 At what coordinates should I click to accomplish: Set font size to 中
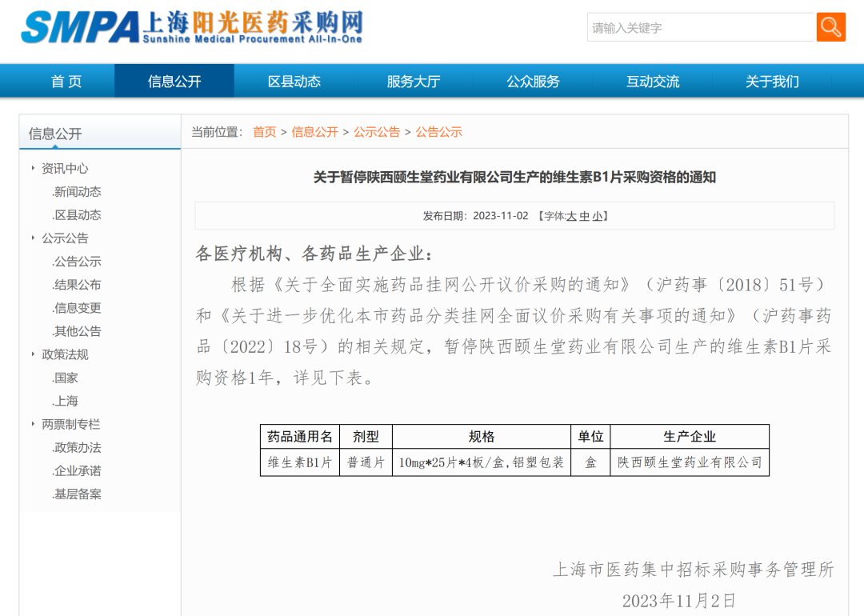pos(584,216)
